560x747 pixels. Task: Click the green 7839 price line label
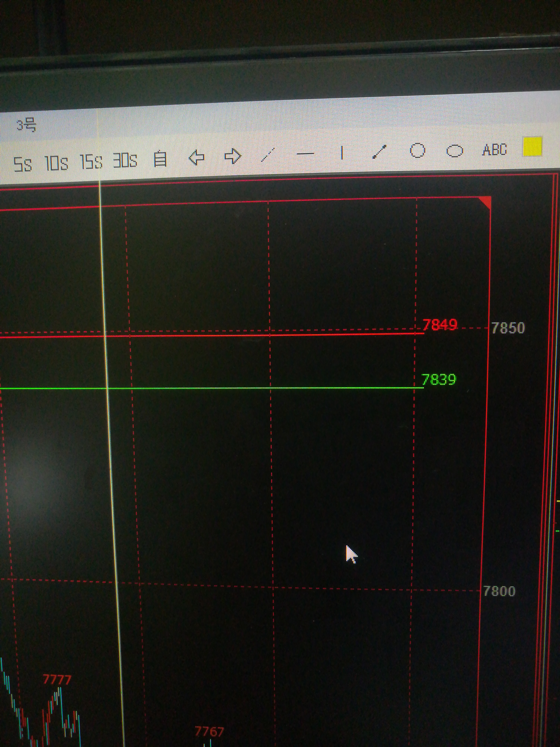(439, 380)
